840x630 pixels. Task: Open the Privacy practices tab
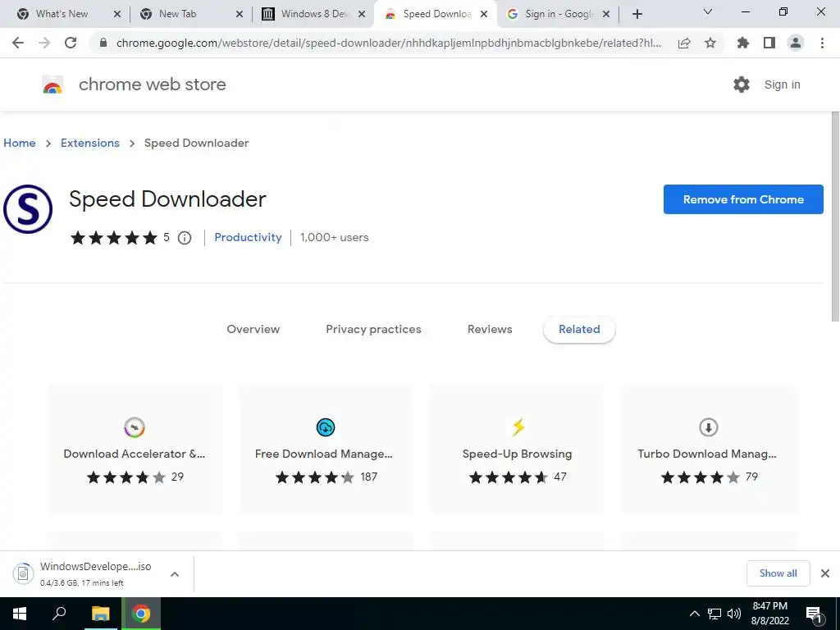(373, 330)
